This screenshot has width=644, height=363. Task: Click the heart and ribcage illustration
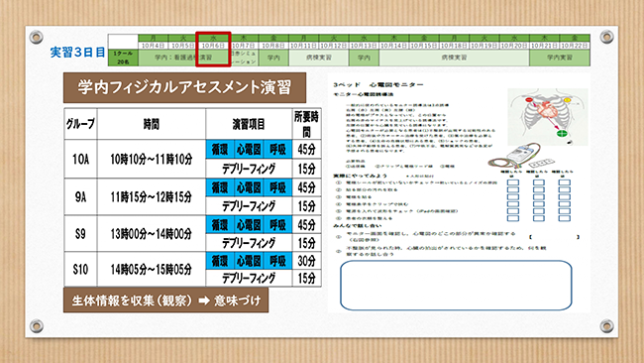(548, 117)
